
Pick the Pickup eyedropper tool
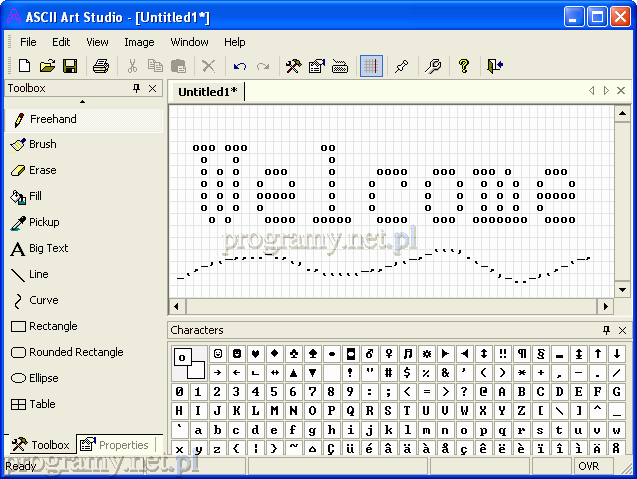[x=43, y=223]
